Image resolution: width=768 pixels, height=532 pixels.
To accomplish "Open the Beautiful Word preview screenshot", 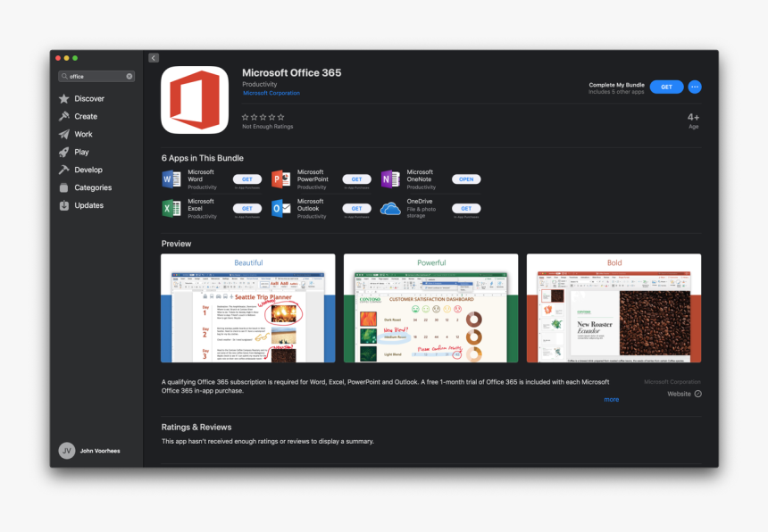I will tap(248, 308).
